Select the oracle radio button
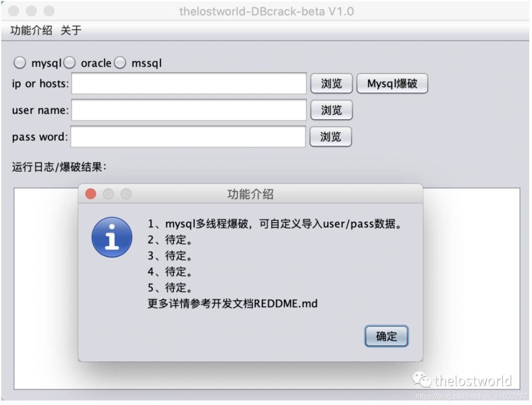The image size is (532, 405). pyautogui.click(x=70, y=63)
